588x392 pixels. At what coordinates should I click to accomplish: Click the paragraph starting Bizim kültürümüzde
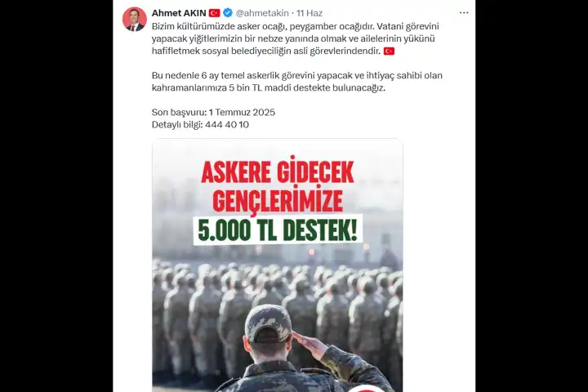pyautogui.click(x=296, y=38)
